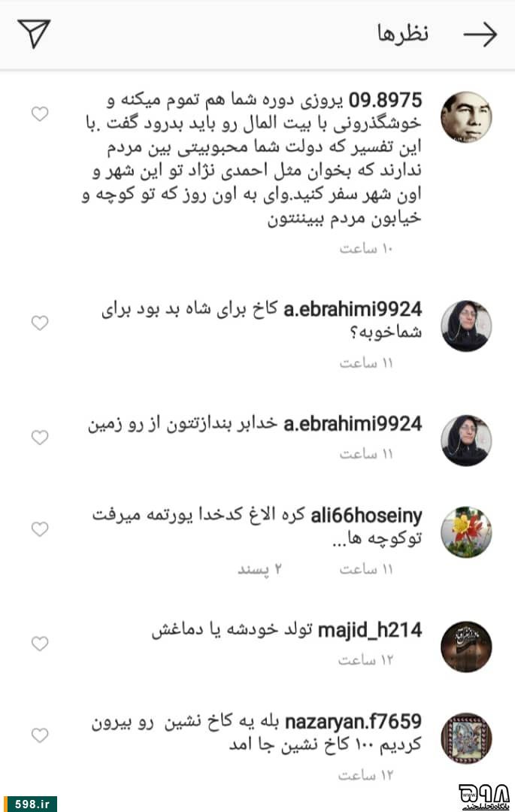Open profile picture of user 09.8975
Image resolution: width=515 pixels, height=812 pixels.
tap(466, 117)
